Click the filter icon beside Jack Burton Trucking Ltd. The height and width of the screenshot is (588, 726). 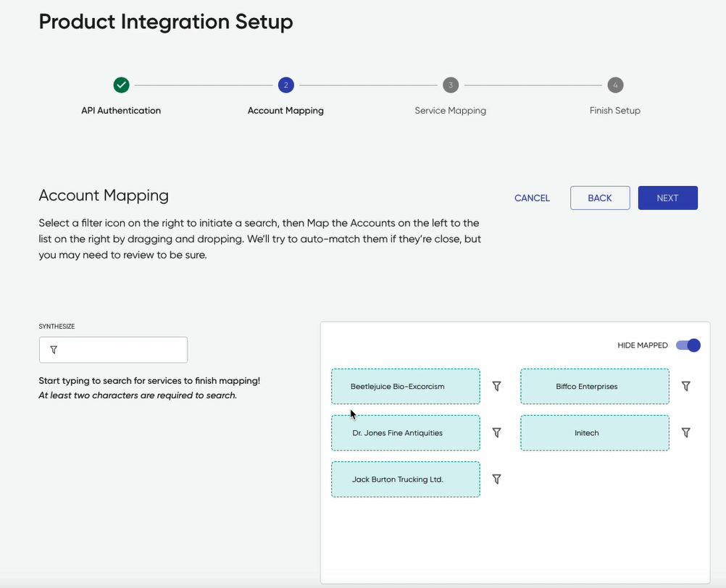pos(497,479)
